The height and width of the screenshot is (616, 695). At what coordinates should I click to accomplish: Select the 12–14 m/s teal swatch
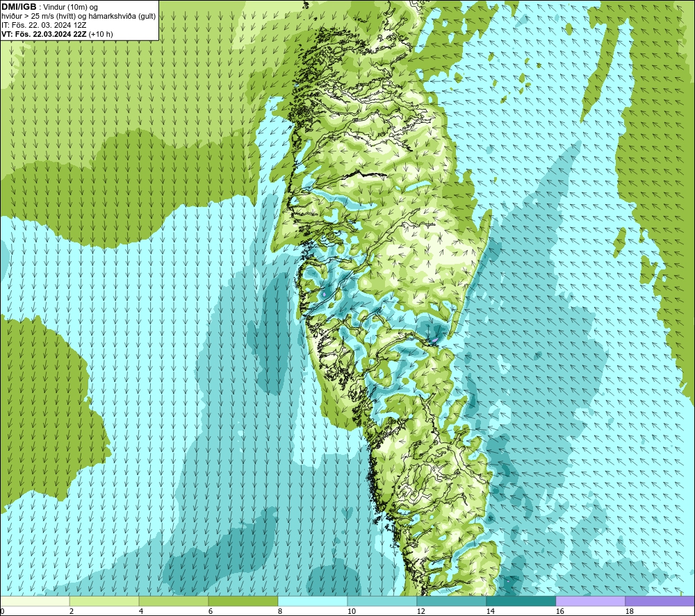coord(451,601)
